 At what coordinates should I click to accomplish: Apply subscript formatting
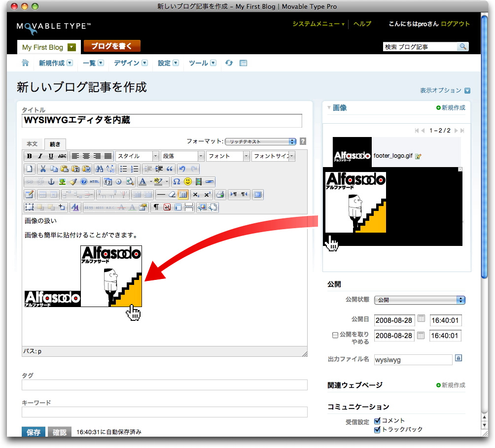tap(196, 195)
